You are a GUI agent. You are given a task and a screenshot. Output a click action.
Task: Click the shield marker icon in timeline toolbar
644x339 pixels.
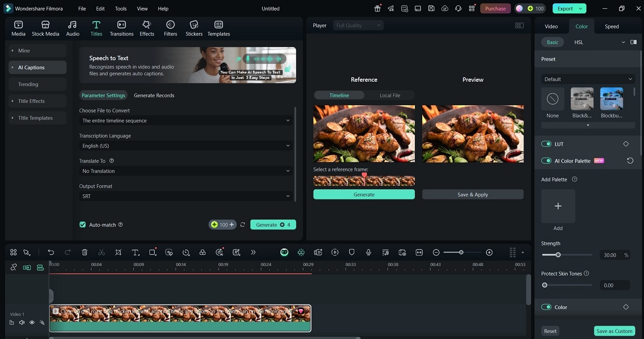(352, 252)
